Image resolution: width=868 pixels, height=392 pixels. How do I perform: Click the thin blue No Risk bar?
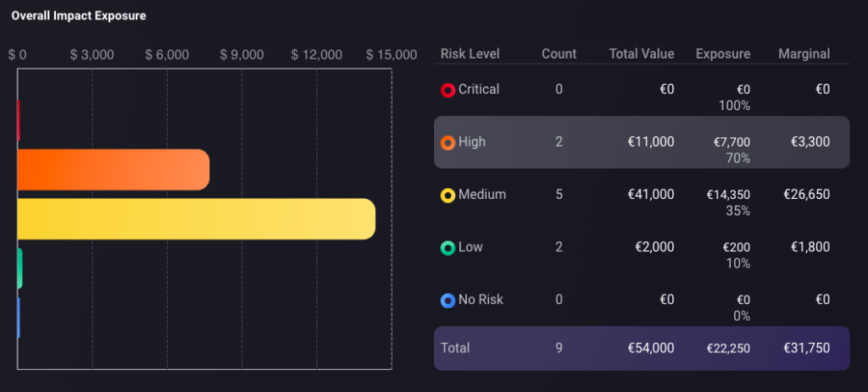[x=19, y=317]
